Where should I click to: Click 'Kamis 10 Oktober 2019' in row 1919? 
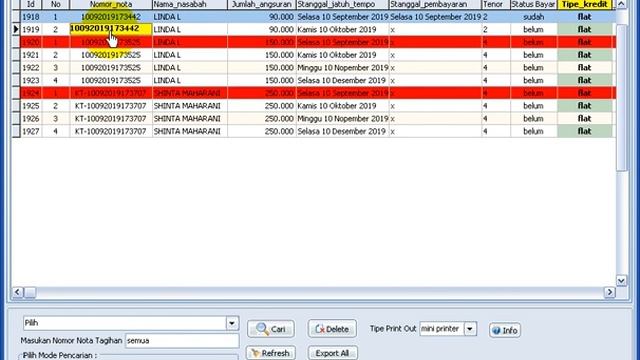(x=337, y=29)
